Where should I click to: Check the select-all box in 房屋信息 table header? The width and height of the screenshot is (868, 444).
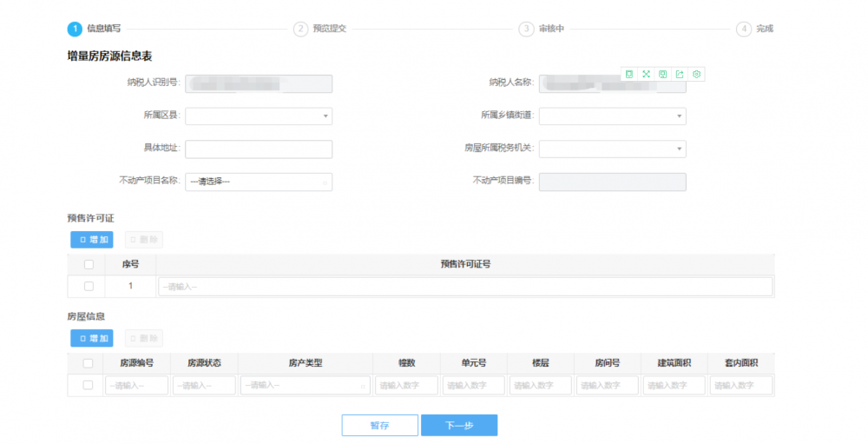88,363
